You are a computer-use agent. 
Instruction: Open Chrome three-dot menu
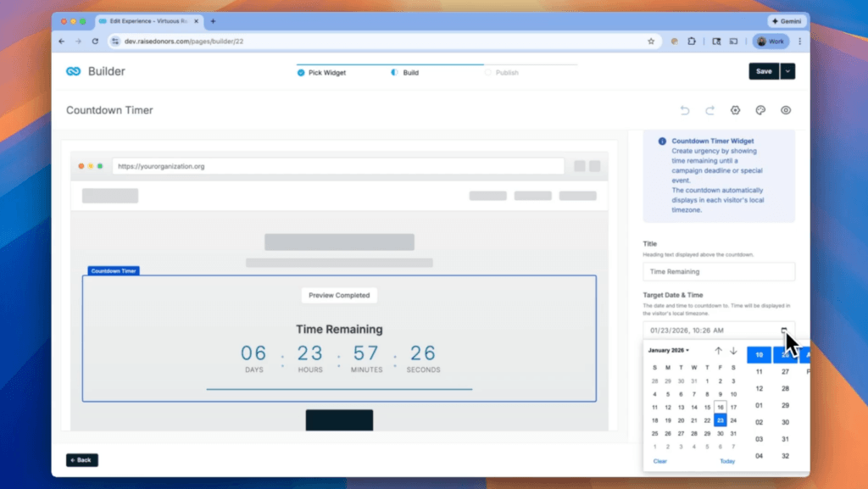click(800, 41)
